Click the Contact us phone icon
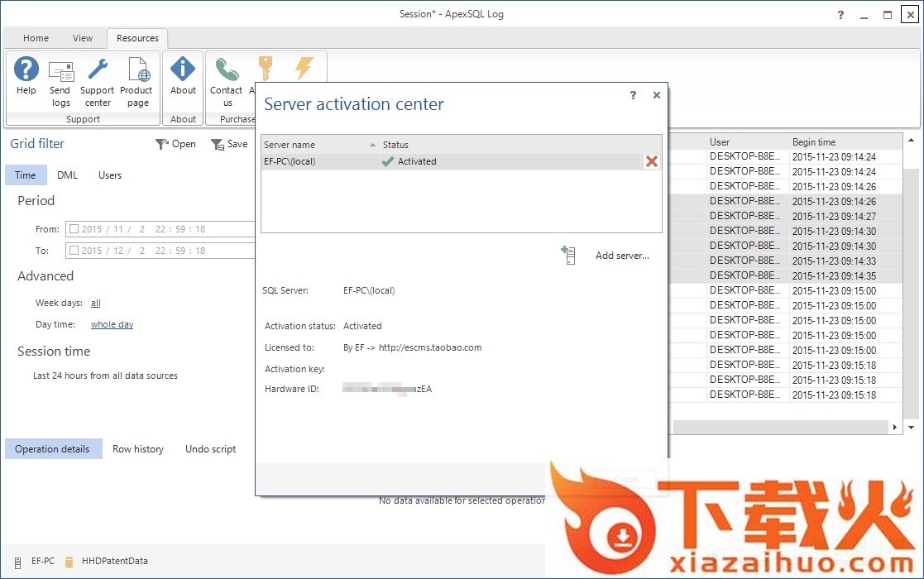Image resolution: width=924 pixels, height=579 pixels. point(227,69)
